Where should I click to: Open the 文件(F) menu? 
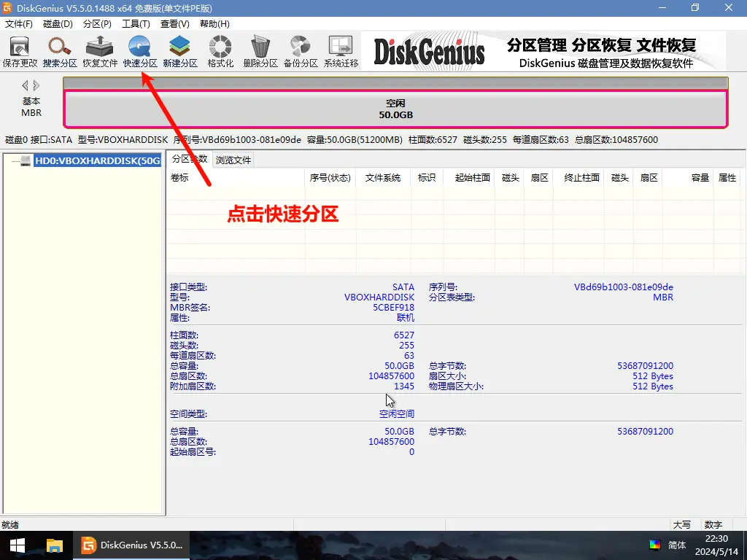click(18, 24)
